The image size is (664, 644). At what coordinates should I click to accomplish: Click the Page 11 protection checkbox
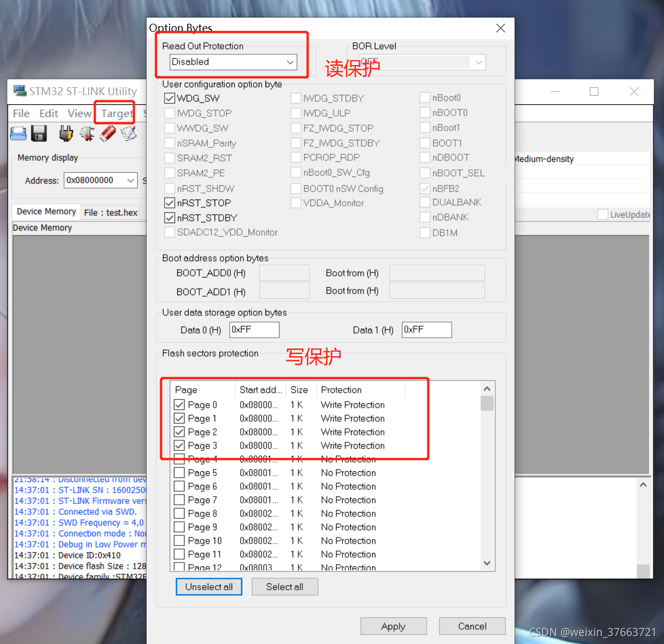(179, 554)
